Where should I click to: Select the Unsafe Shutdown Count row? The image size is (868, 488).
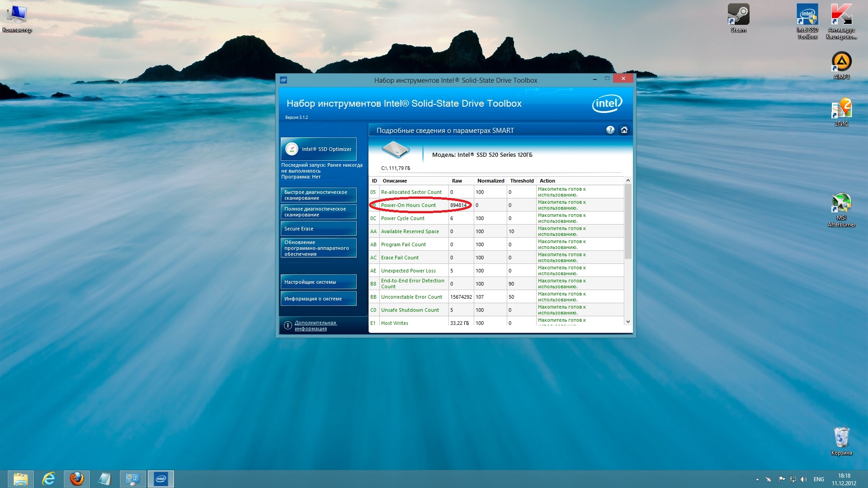click(496, 310)
